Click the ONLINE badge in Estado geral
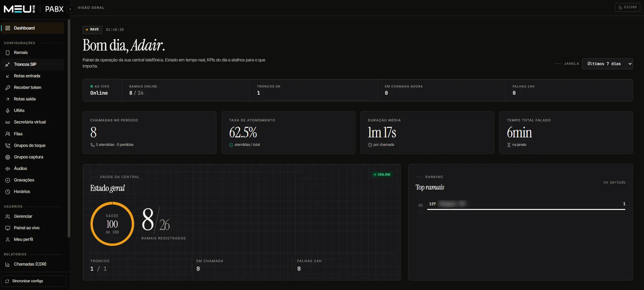Viewport: 644px width, 290px height. point(382,174)
